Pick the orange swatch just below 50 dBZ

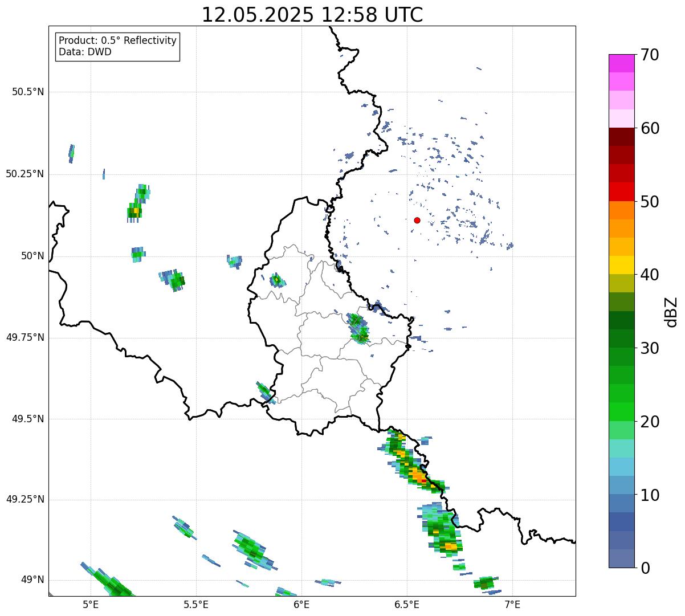coord(622,210)
